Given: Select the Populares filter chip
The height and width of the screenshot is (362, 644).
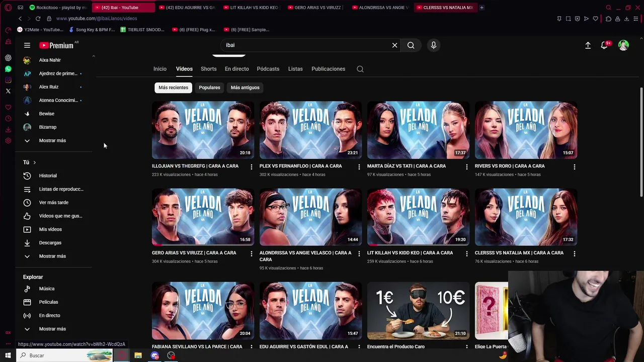Looking at the screenshot, I should 209,87.
